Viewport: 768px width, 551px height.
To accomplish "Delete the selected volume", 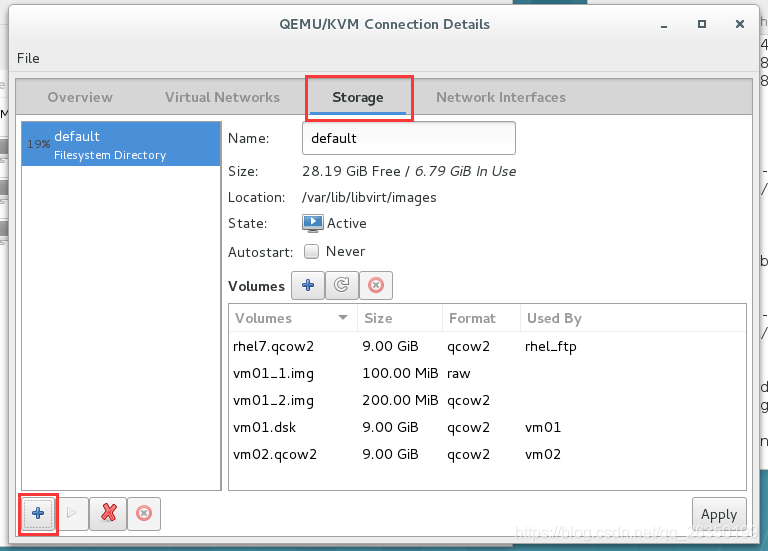I will (376, 285).
